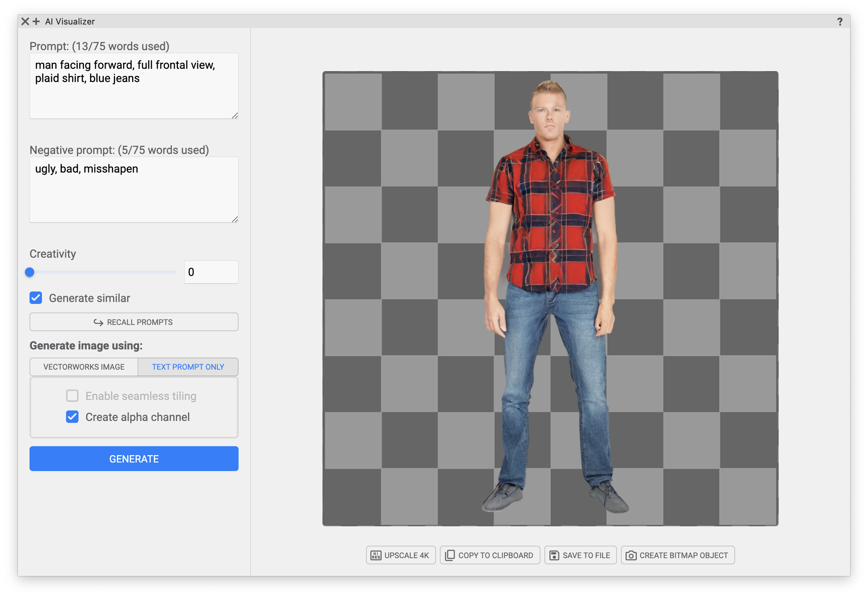Viewport: 868px width, 597px height.
Task: Click into the Creativity value field
Action: click(x=211, y=272)
